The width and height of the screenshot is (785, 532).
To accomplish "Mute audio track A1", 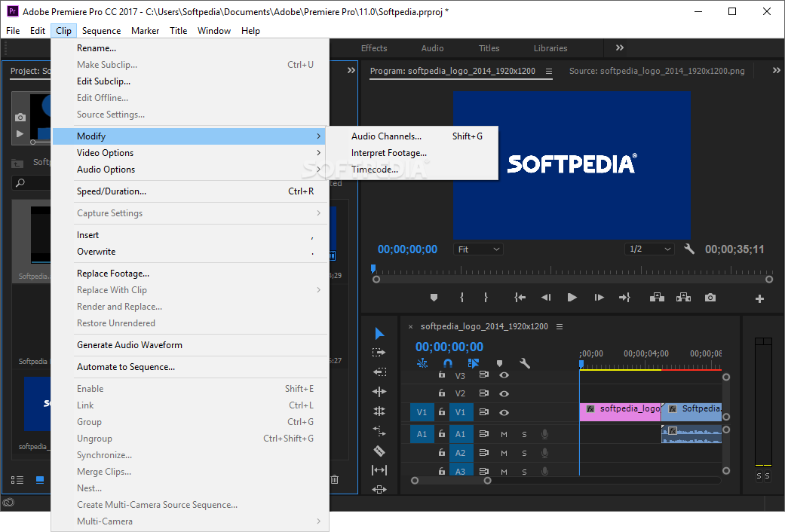I will (x=504, y=434).
